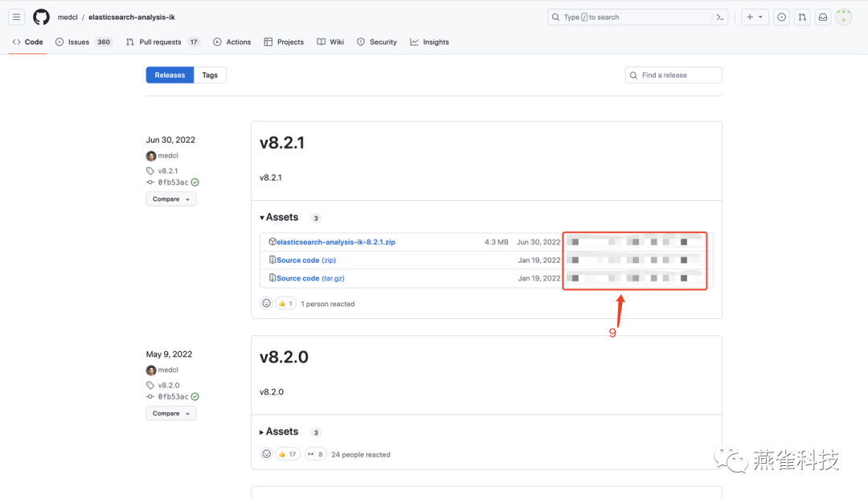Toggle the thumbs-up 17 reaction on v8.2.0
This screenshot has height=499, width=868.
click(x=287, y=453)
